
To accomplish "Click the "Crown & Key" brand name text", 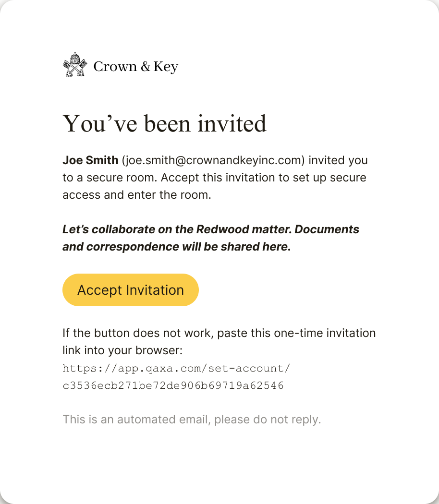I will (x=136, y=67).
